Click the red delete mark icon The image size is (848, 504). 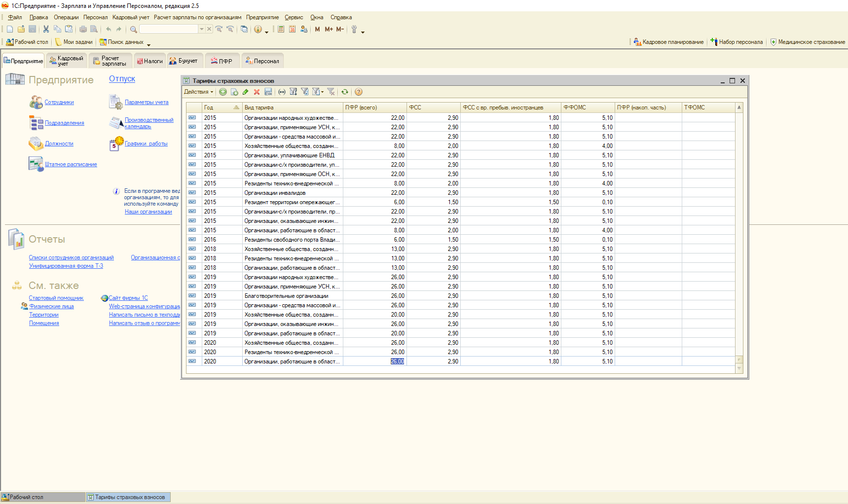tap(257, 92)
